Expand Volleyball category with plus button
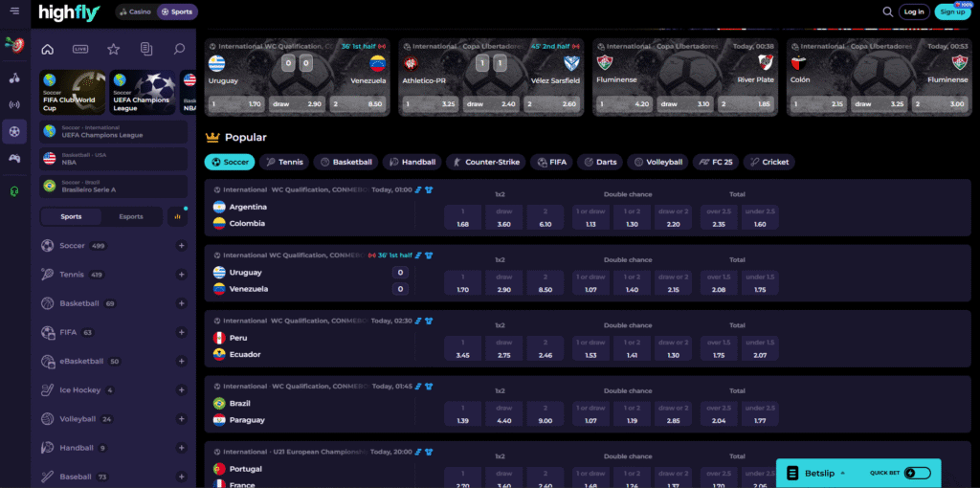Viewport: 980px width, 488px height. [x=182, y=419]
